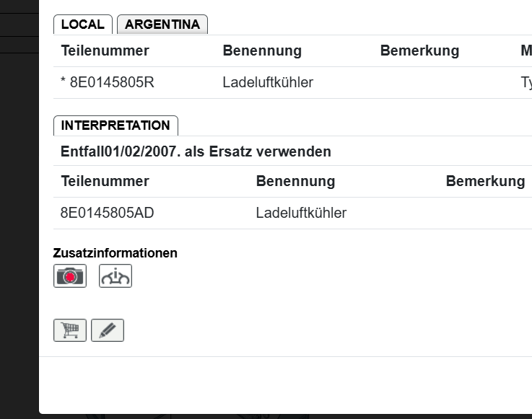Open the ARGENTINA tab
Viewport: 532px width, 419px height.
coord(162,25)
